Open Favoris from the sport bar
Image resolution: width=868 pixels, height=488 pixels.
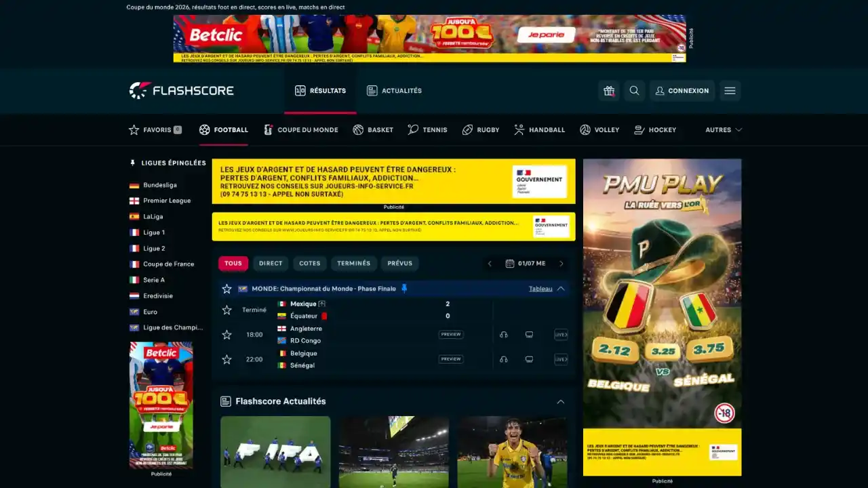click(x=155, y=129)
